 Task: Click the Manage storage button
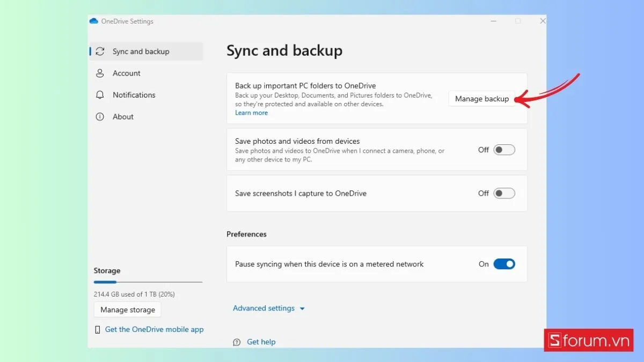(x=127, y=309)
